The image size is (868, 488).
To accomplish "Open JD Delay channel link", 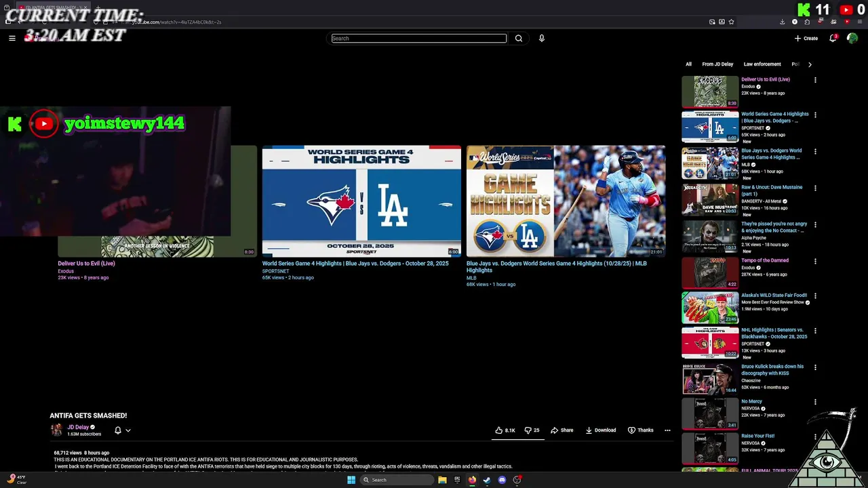I will (x=78, y=428).
